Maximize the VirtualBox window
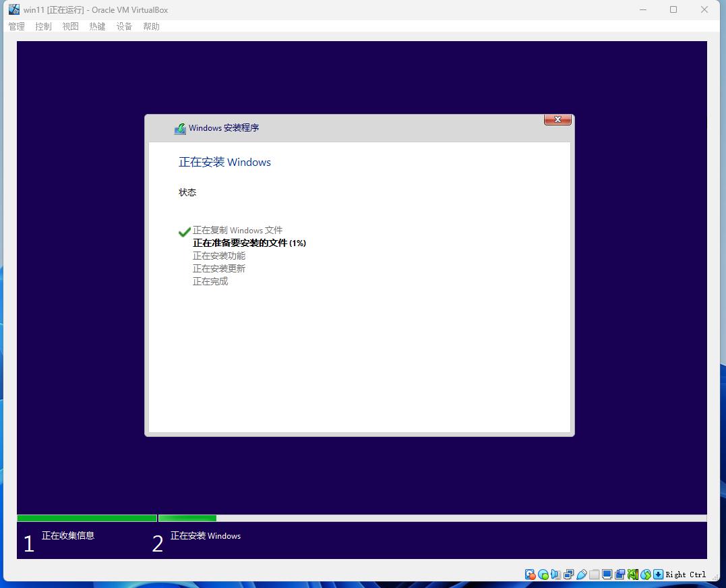The width and height of the screenshot is (726, 588). click(x=673, y=9)
